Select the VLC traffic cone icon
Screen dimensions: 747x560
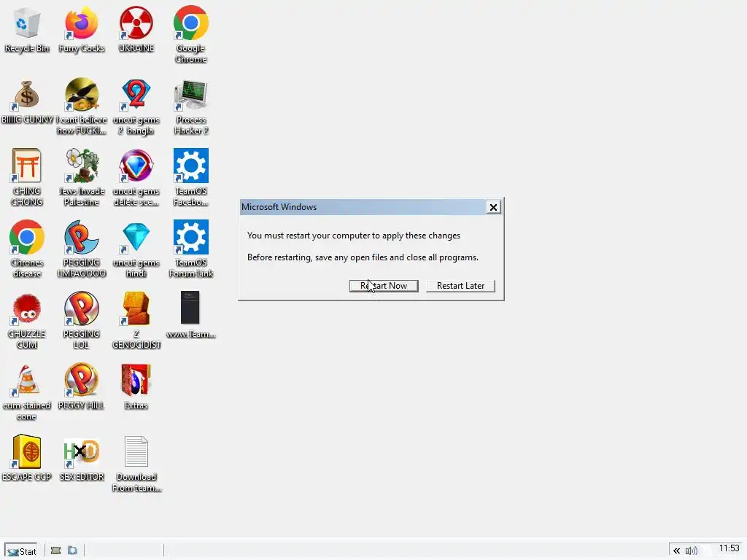(x=27, y=380)
